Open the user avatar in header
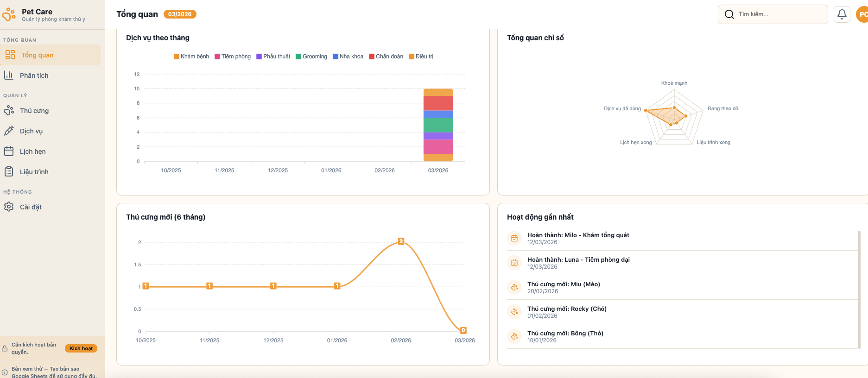Image resolution: width=868 pixels, height=378 pixels. coord(862,14)
